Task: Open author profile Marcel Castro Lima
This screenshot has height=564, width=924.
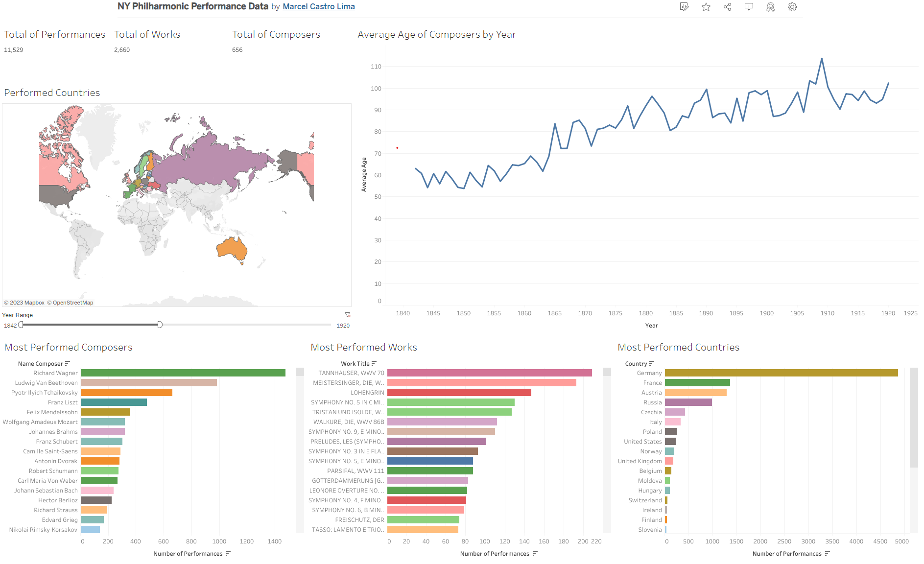Action: tap(319, 6)
